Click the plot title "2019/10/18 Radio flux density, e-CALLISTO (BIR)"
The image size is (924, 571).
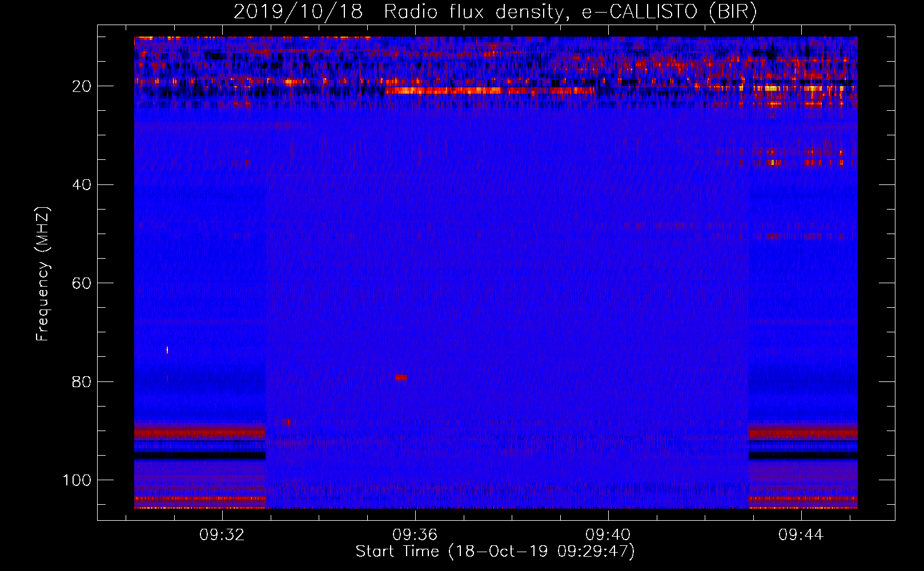click(495, 11)
